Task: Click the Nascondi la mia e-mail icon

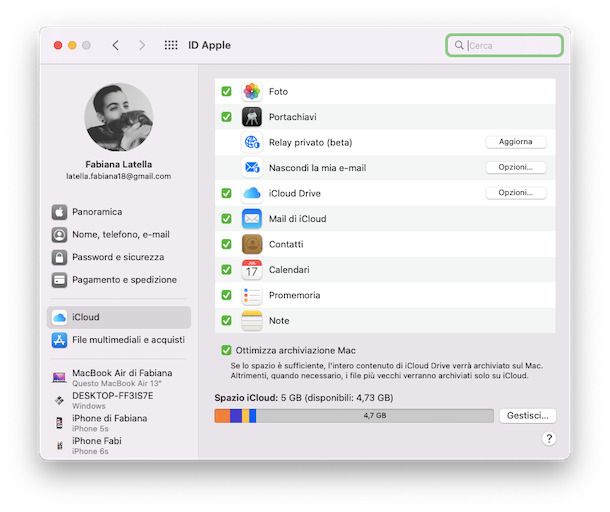Action: (x=252, y=168)
